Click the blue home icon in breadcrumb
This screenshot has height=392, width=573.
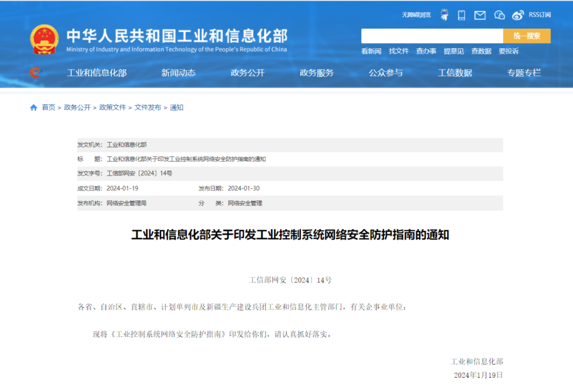(x=34, y=108)
